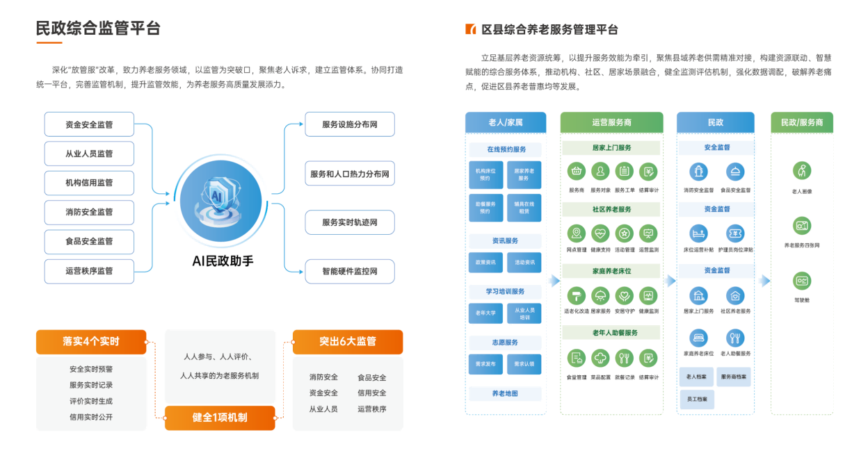Viewport: 868px width, 453px height.
Task: Click the 适老化改造 paint roller icon
Action: click(576, 295)
